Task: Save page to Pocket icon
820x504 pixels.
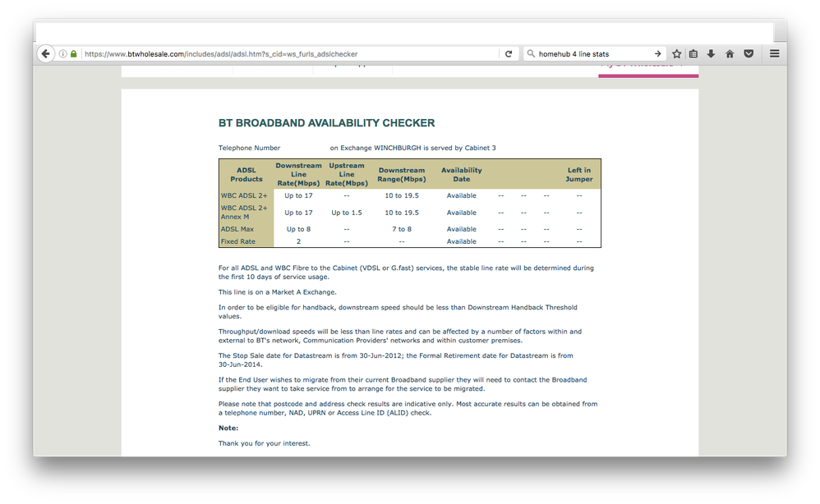Action: (x=749, y=54)
